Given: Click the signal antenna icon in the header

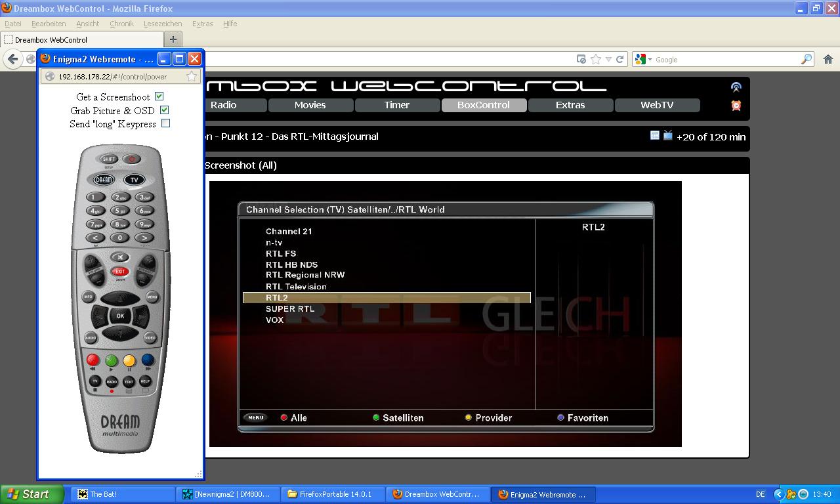Looking at the screenshot, I should (x=736, y=87).
